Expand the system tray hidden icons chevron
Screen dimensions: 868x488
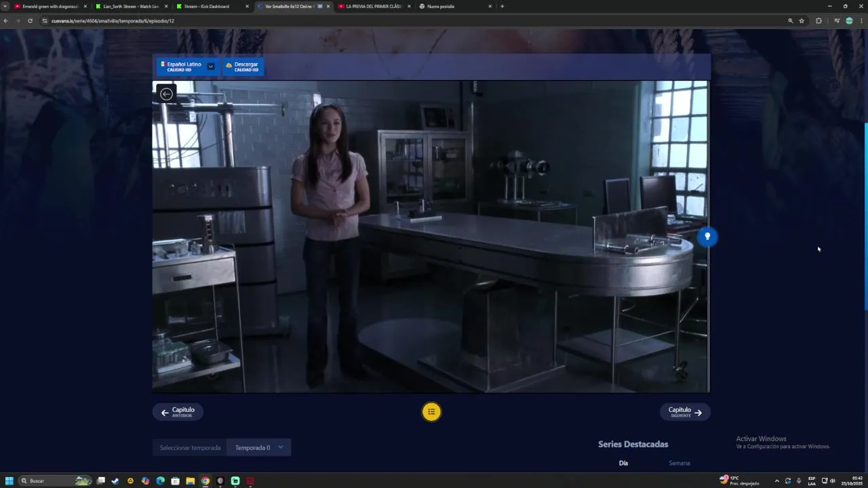[776, 481]
